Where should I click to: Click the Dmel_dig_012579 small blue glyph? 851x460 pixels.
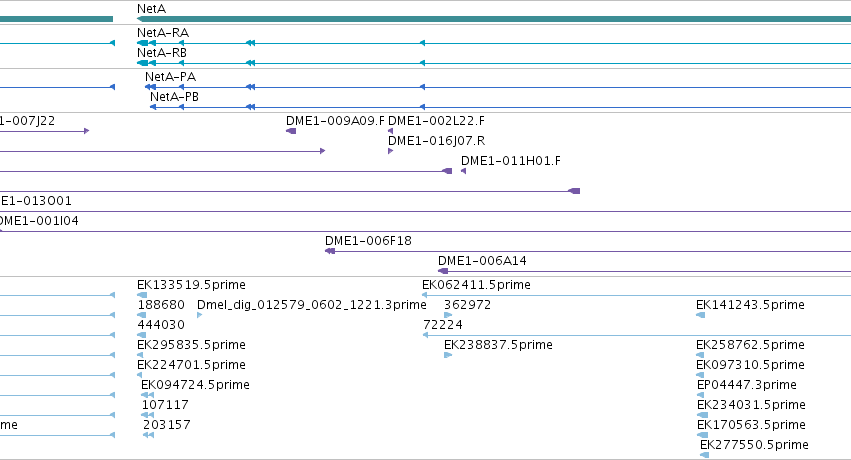coord(199,315)
